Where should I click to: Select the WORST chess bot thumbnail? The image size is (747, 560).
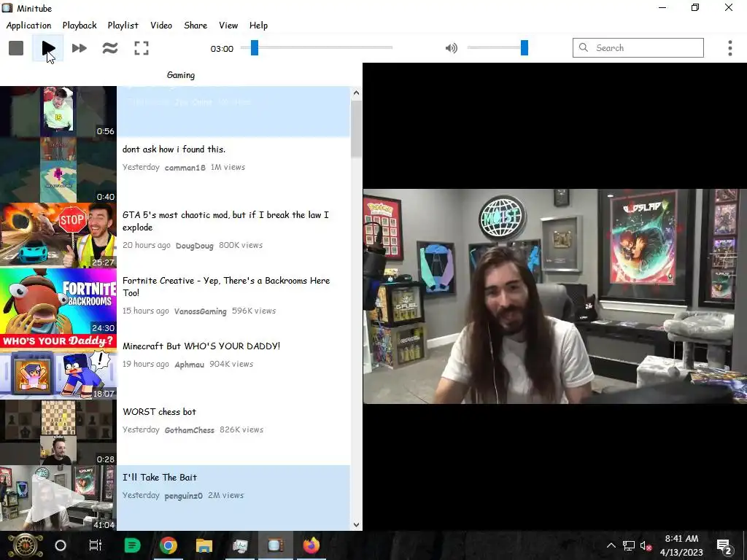pos(58,432)
